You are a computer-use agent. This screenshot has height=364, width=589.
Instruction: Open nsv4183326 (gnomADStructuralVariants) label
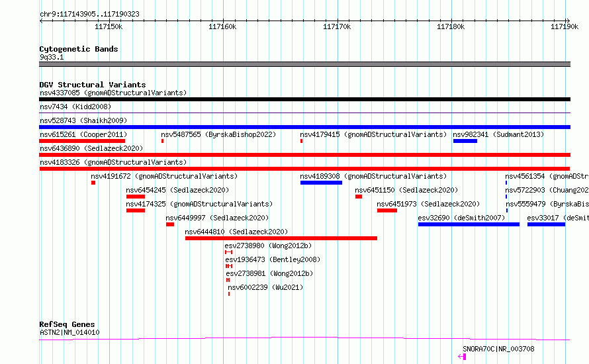[x=113, y=162]
